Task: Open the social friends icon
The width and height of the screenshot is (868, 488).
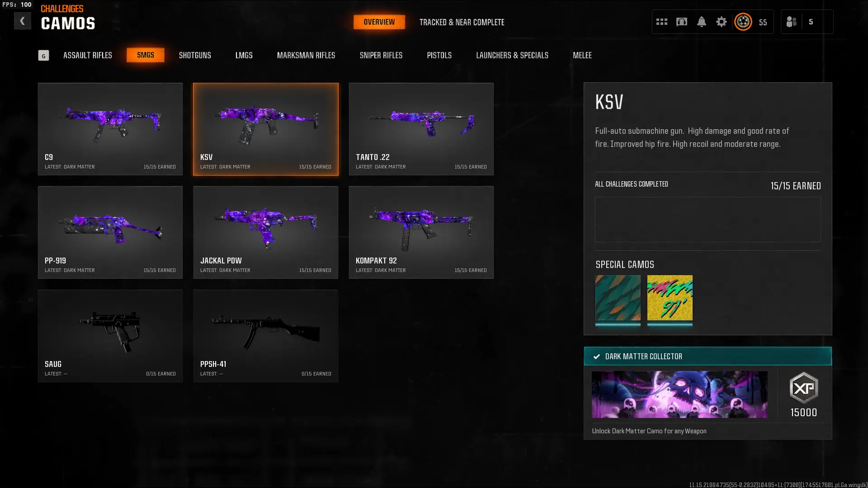Action: click(x=791, y=22)
